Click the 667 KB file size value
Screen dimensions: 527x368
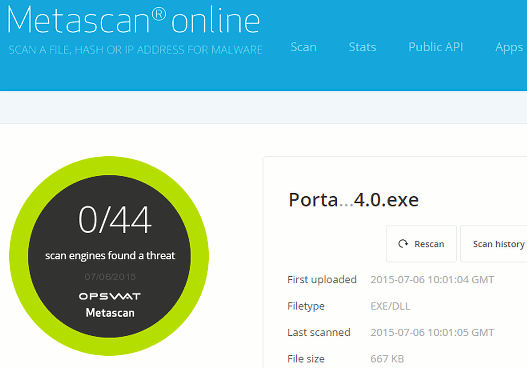click(x=387, y=359)
